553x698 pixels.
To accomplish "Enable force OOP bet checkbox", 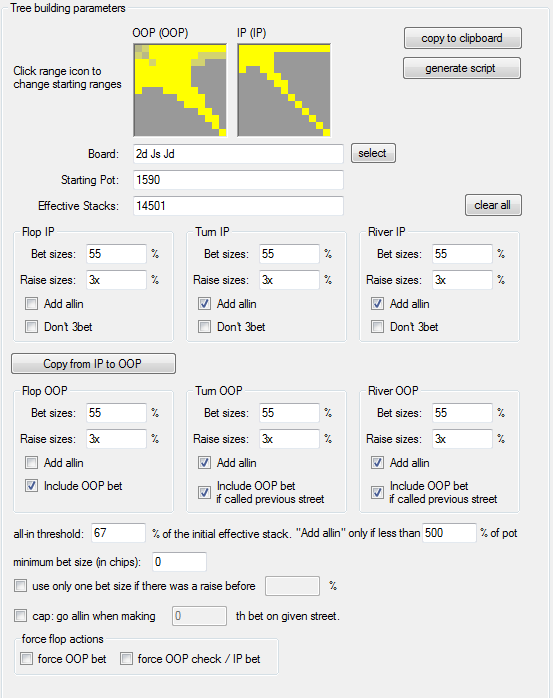I will pyautogui.click(x=27, y=658).
